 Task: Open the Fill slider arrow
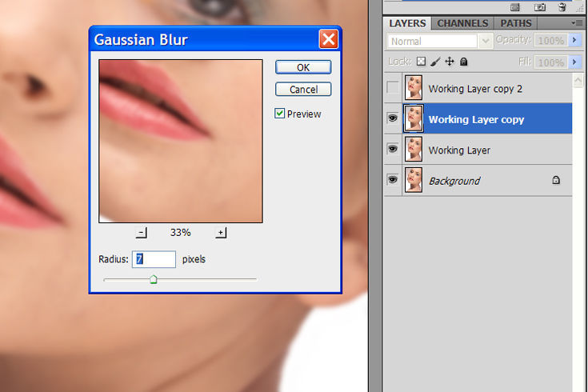[x=574, y=62]
